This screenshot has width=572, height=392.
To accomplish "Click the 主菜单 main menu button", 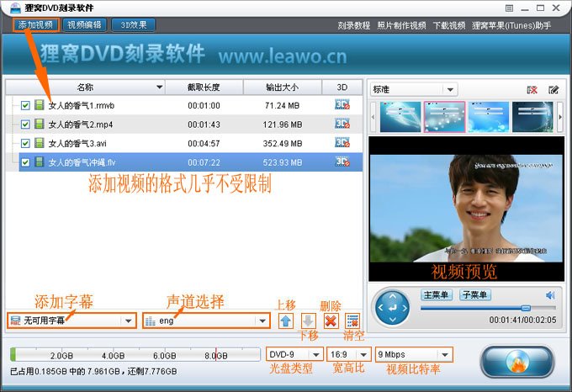I will pyautogui.click(x=437, y=294).
